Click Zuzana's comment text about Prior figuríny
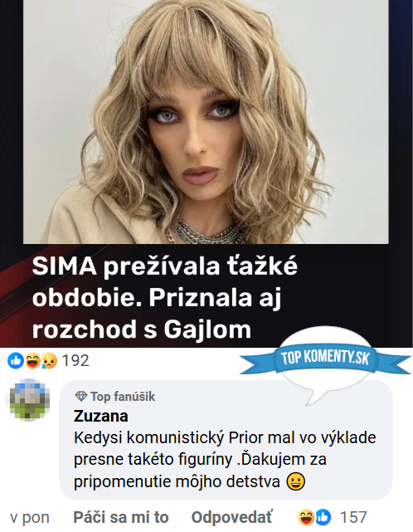 click(225, 460)
